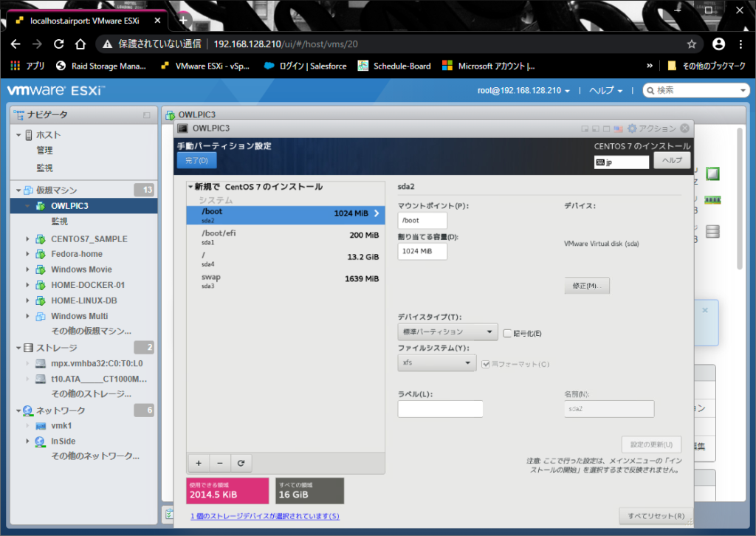Select 監視 under ホスト
The image size is (756, 536).
(45, 168)
